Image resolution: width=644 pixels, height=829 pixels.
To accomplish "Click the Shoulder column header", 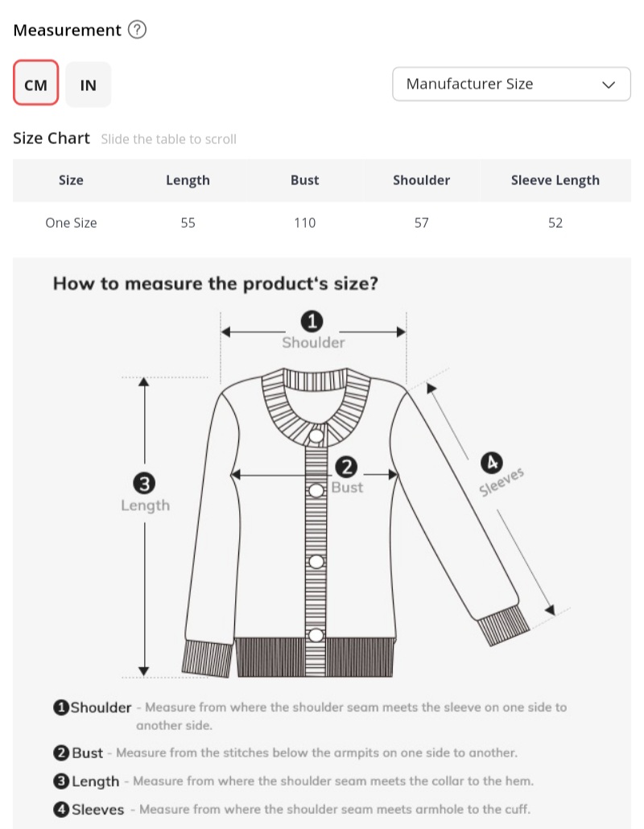I will tap(421, 180).
